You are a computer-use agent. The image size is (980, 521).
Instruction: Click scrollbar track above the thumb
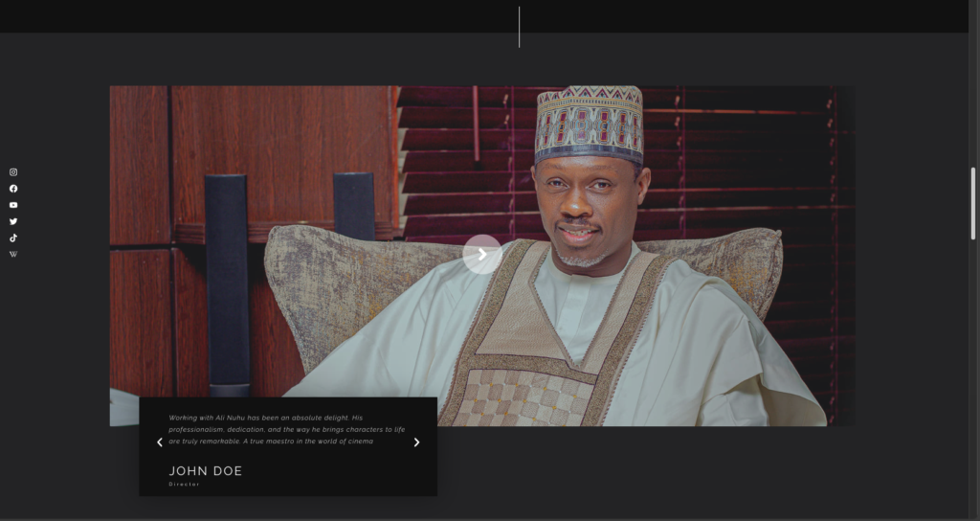(x=973, y=96)
